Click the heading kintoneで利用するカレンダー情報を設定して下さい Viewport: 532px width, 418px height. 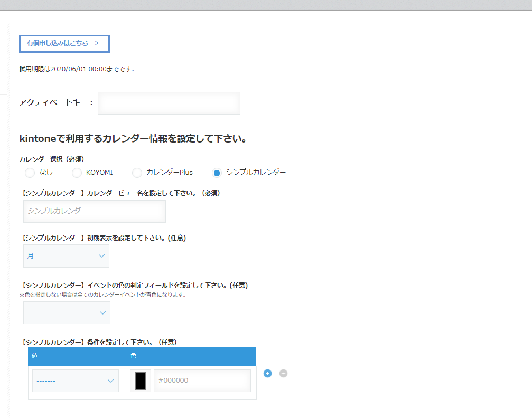[133, 139]
